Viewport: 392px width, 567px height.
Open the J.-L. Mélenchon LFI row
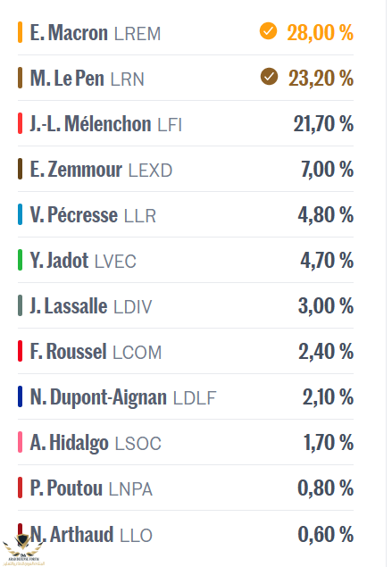186,124
